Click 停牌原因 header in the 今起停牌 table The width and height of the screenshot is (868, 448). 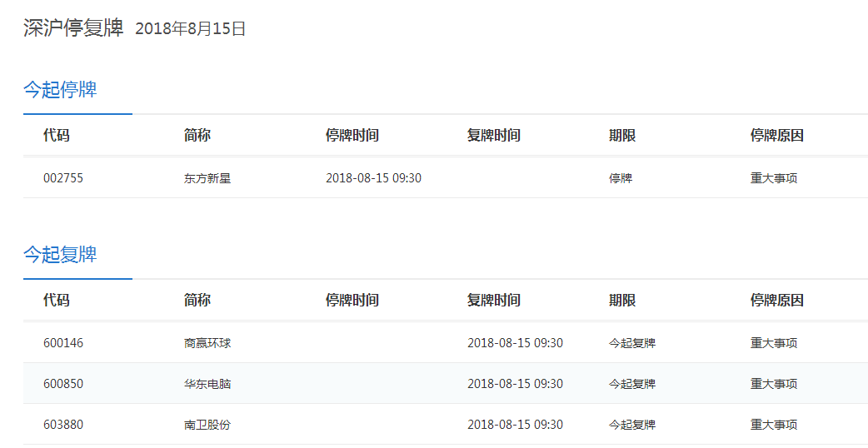click(777, 136)
